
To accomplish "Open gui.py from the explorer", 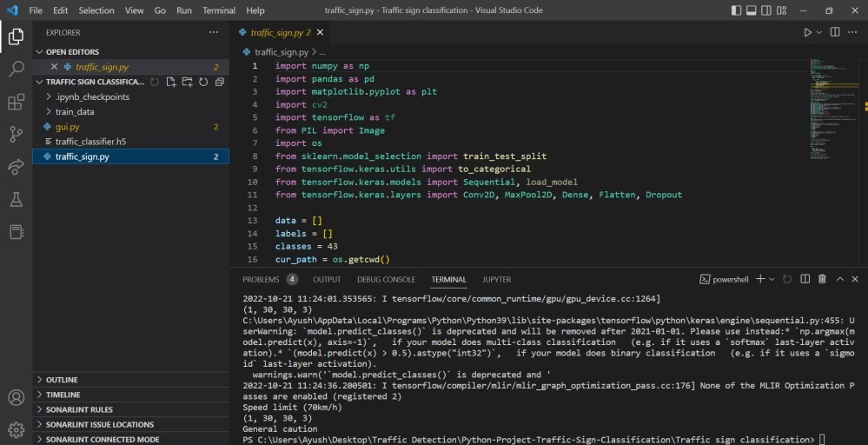I will (131, 127).
